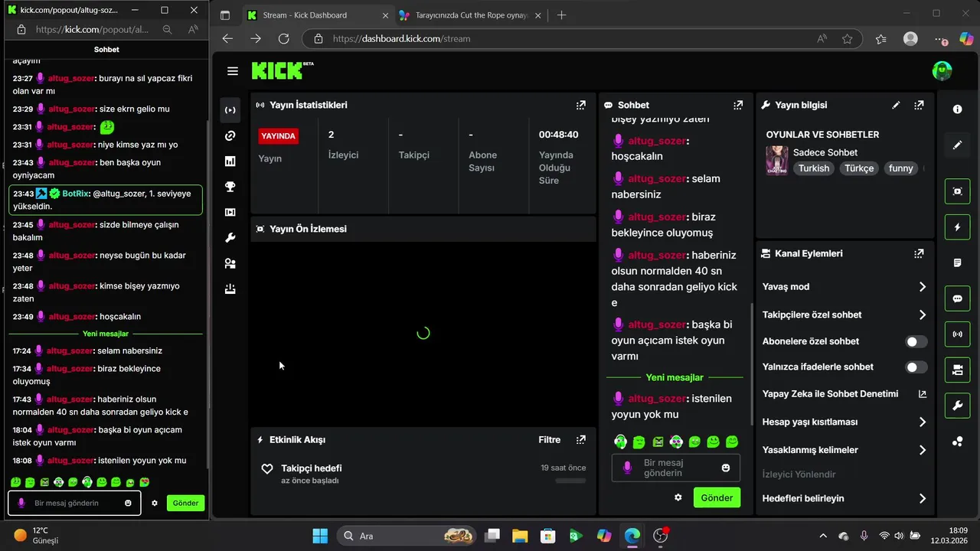The width and height of the screenshot is (980, 551).
Task: Click the document icon in right sidebar
Action: pos(957,262)
